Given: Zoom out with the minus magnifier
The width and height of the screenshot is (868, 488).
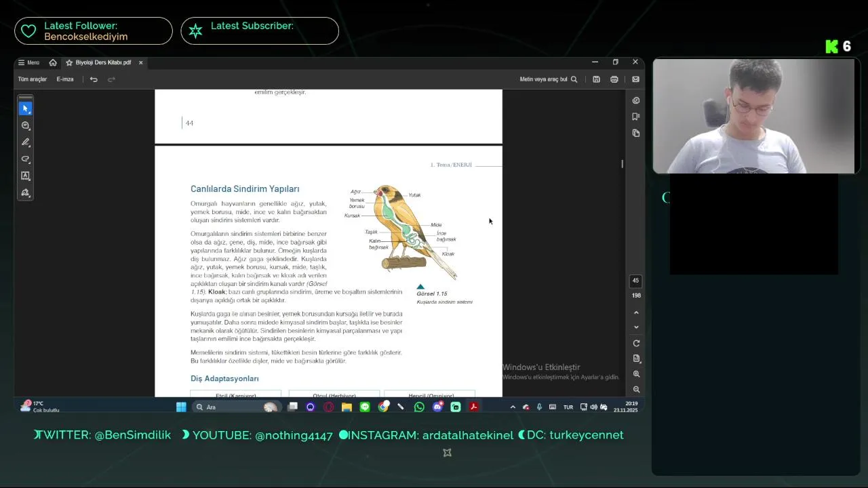Looking at the screenshot, I should click(x=636, y=390).
